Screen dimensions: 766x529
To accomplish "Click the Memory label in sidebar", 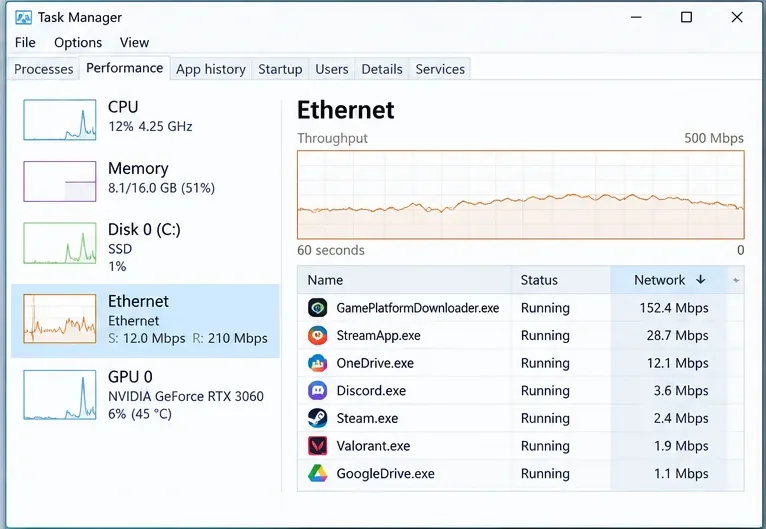I will (x=138, y=169).
